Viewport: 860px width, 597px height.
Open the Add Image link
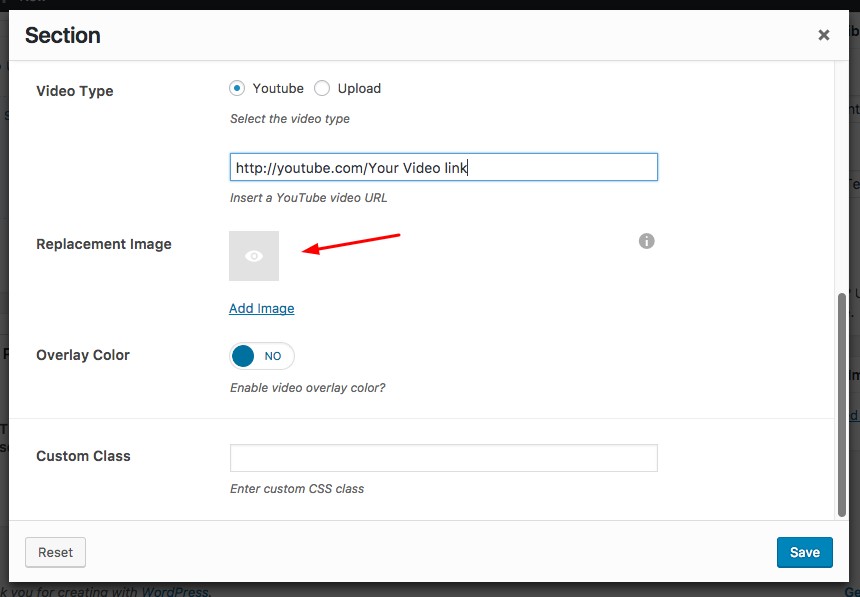pos(262,308)
